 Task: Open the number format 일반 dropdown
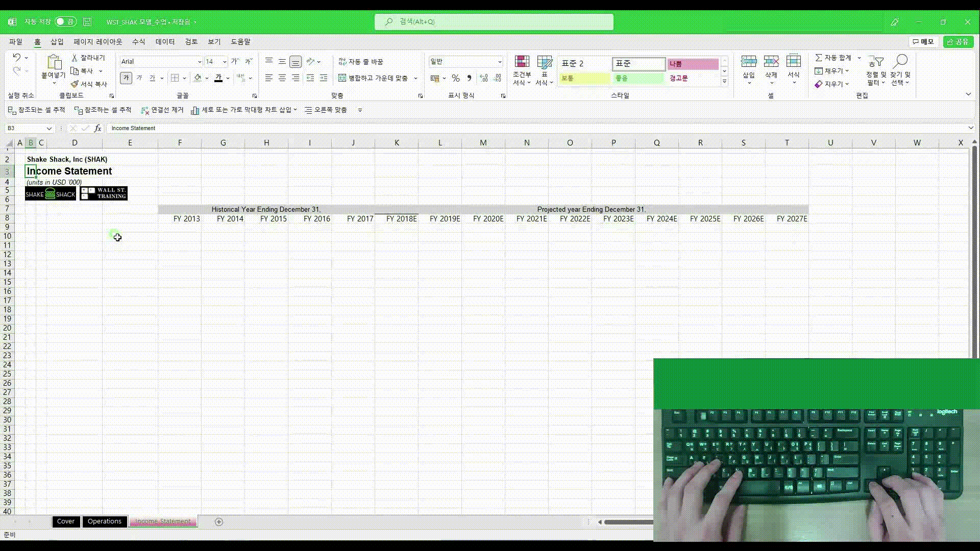pyautogui.click(x=500, y=62)
